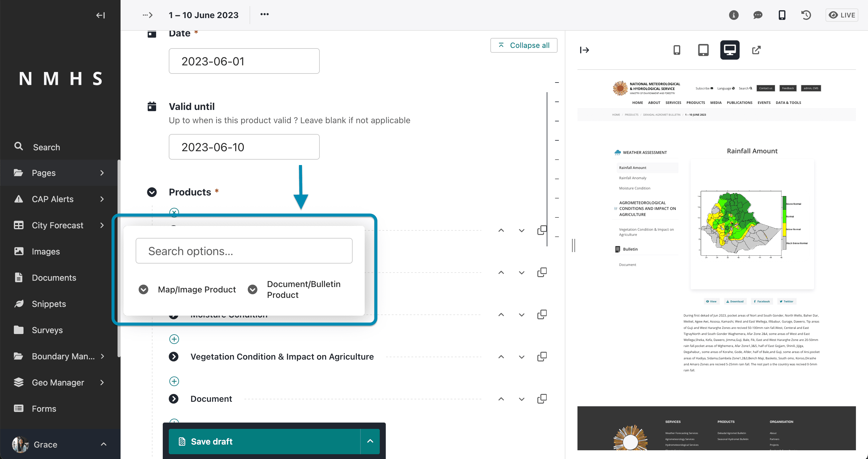
Task: Open the comments panel icon
Action: tap(758, 15)
